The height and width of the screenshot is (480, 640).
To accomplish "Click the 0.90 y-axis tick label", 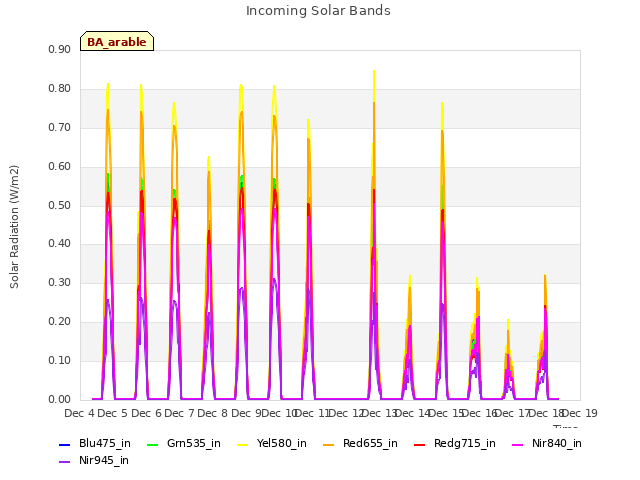I will [x=60, y=50].
